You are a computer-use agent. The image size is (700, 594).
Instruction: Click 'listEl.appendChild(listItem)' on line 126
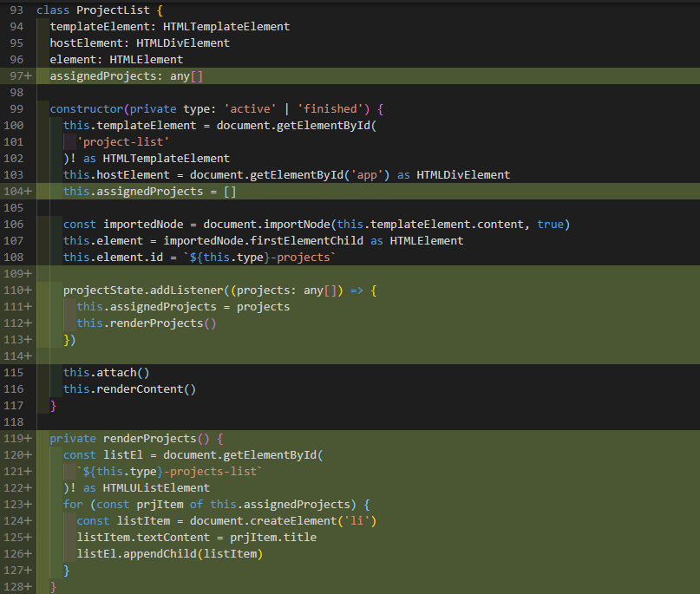click(170, 555)
